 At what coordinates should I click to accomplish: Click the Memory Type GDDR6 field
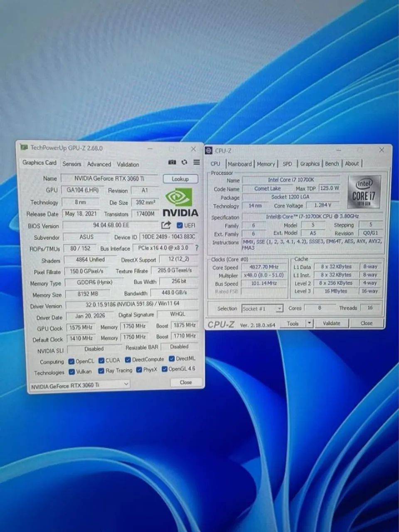click(94, 282)
